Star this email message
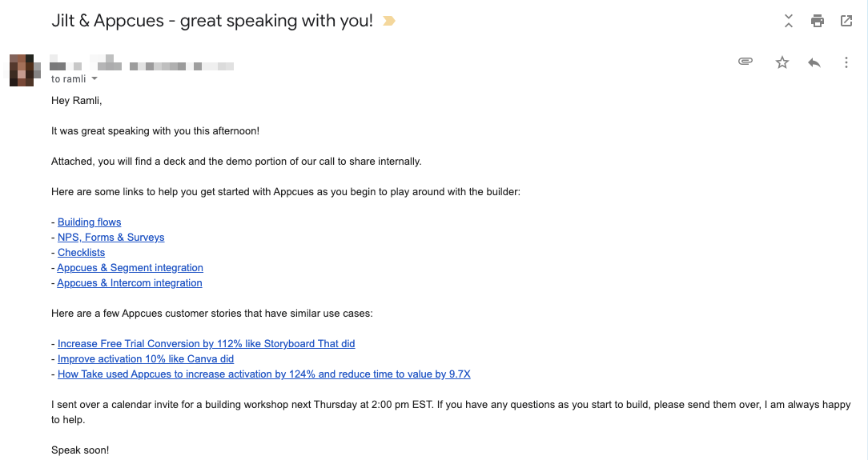 (782, 62)
